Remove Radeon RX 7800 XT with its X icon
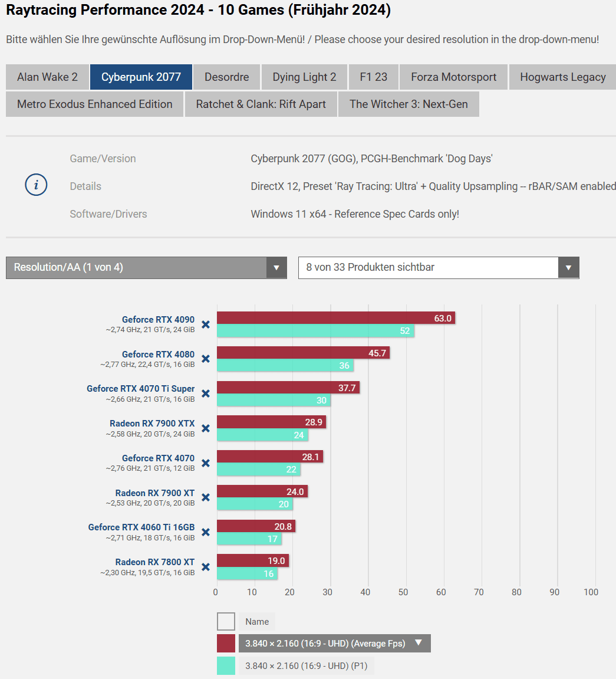This screenshot has height=679, width=616. pyautogui.click(x=206, y=567)
